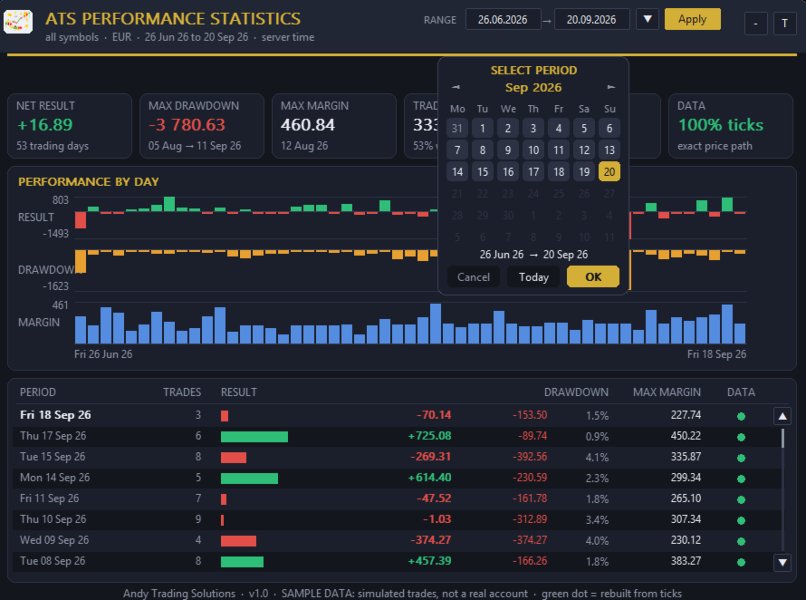Click green data dot for Fri 18 Sep

[741, 416]
